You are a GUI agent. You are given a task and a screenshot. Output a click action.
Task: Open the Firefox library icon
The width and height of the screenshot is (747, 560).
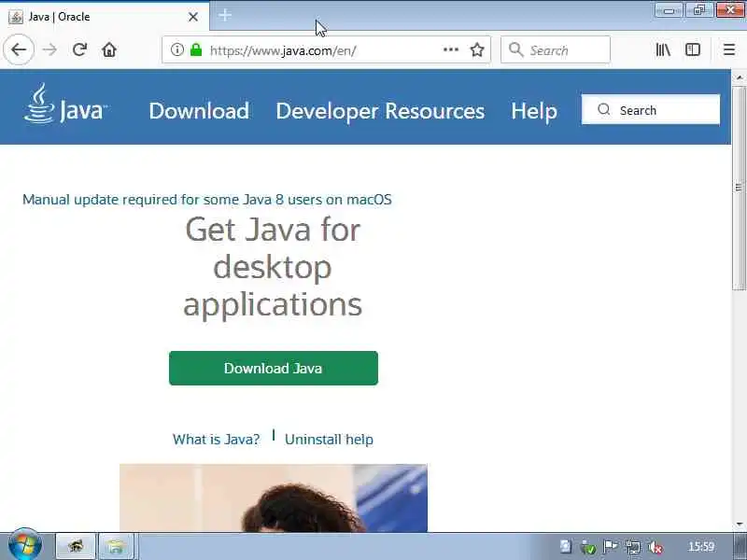click(663, 49)
